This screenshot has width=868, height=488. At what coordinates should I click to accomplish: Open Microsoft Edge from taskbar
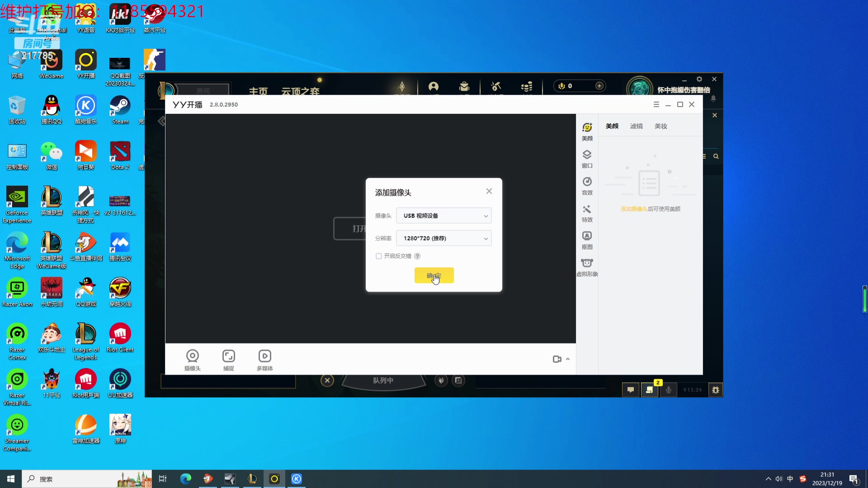pos(186,479)
